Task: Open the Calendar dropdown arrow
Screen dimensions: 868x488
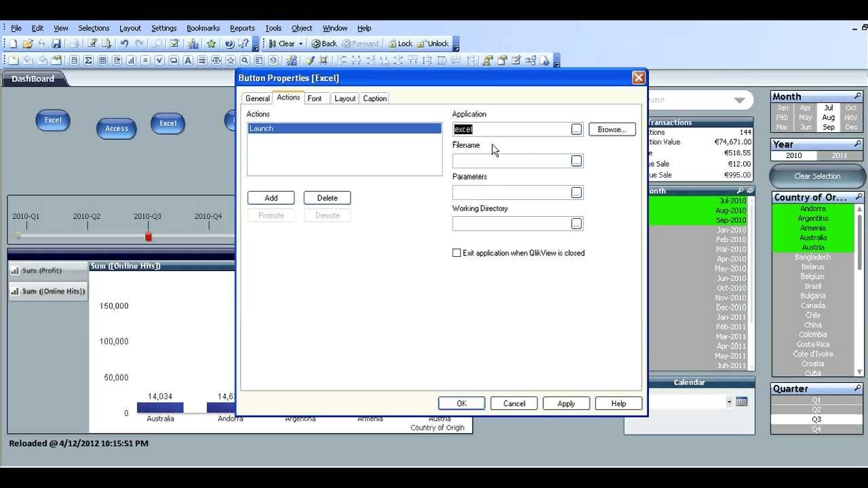Action: pyautogui.click(x=729, y=402)
